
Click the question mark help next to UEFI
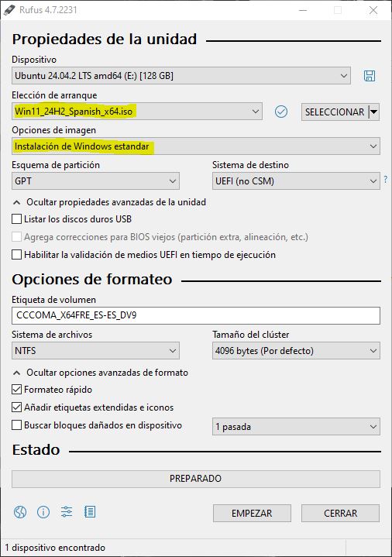tap(386, 180)
